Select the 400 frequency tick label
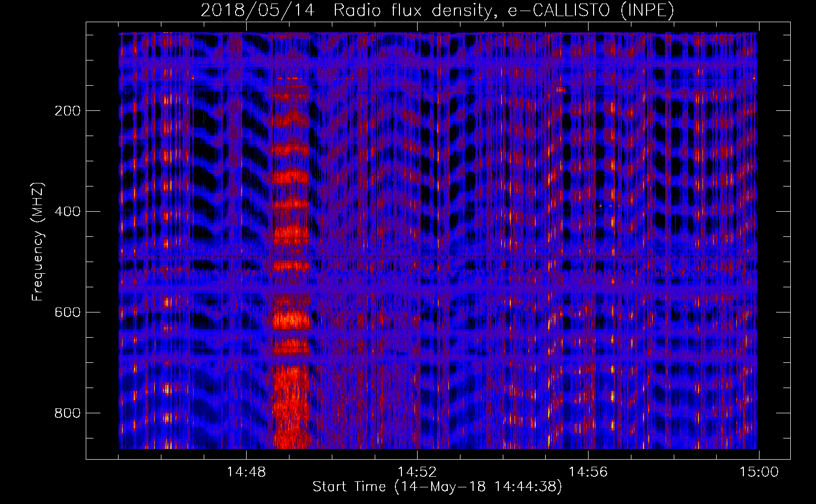 [x=68, y=212]
